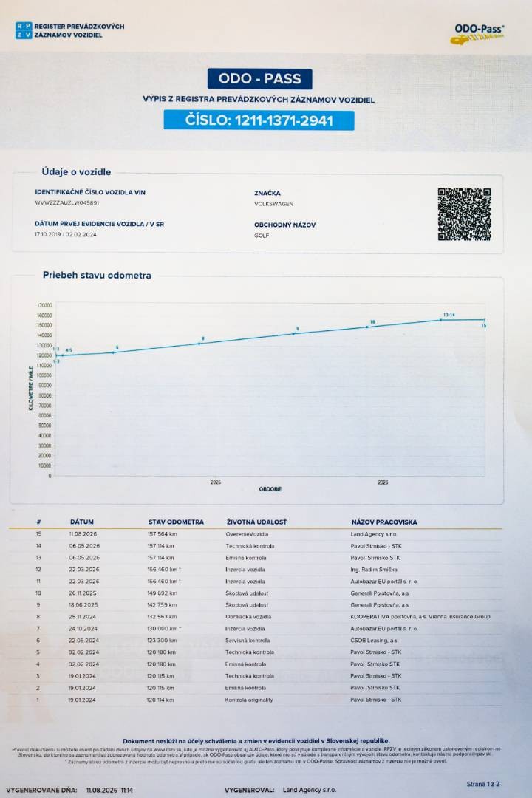Click the 2025 label on the x-axis

tap(216, 482)
